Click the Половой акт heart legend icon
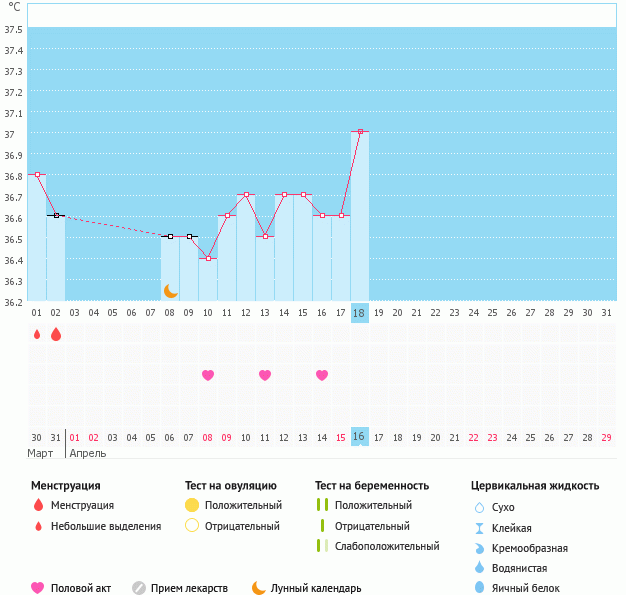 pyautogui.click(x=39, y=588)
